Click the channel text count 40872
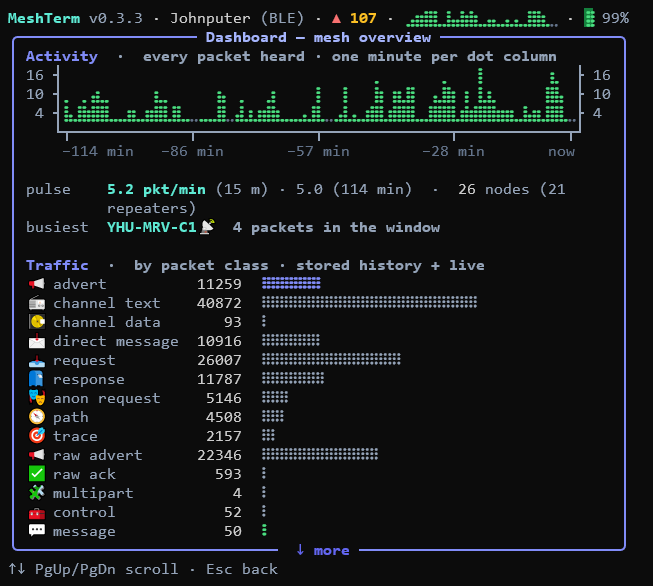 [219, 303]
